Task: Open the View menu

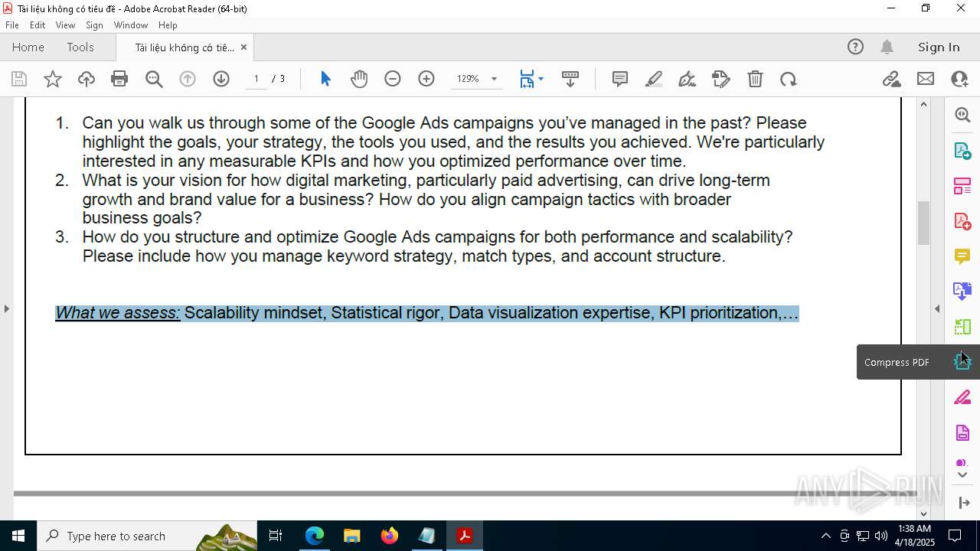Action: [65, 25]
